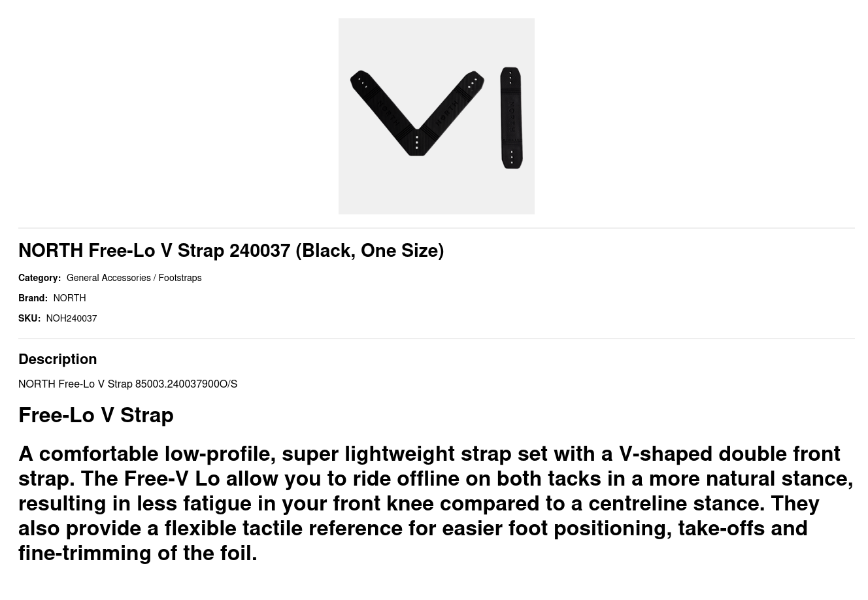Click the phrase "fine-trimming of the foil."
This screenshot has width=868, height=600.
pyautogui.click(x=137, y=553)
